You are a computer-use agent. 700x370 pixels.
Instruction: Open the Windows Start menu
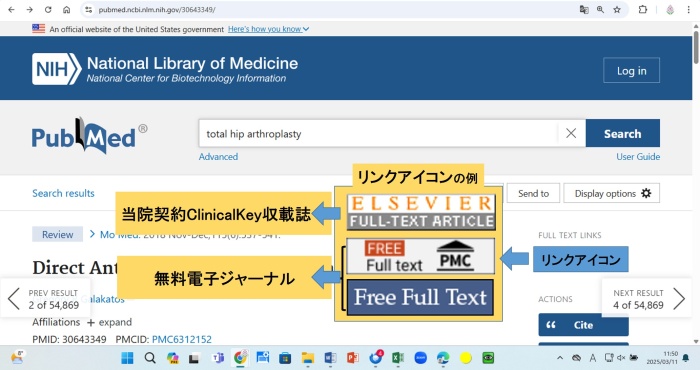coord(127,358)
